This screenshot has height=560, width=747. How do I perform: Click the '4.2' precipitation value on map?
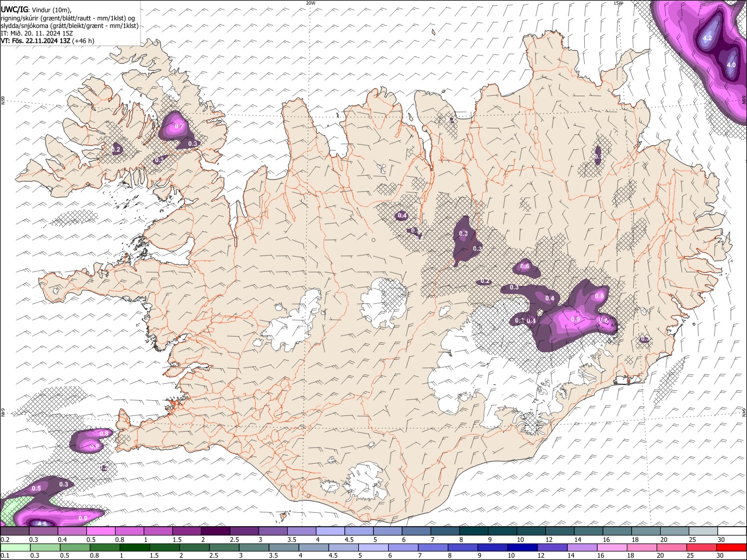[708, 38]
